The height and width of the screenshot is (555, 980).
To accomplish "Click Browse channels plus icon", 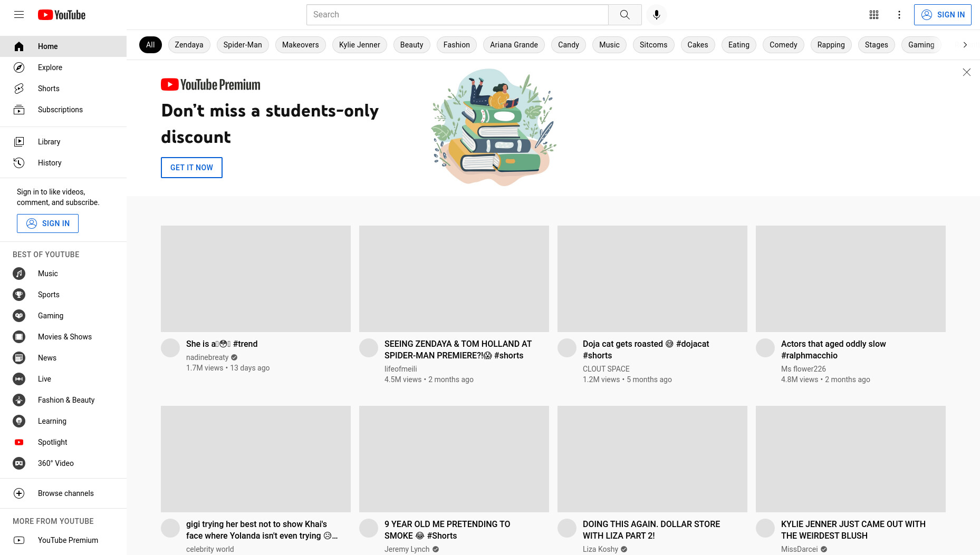I will 19,493.
